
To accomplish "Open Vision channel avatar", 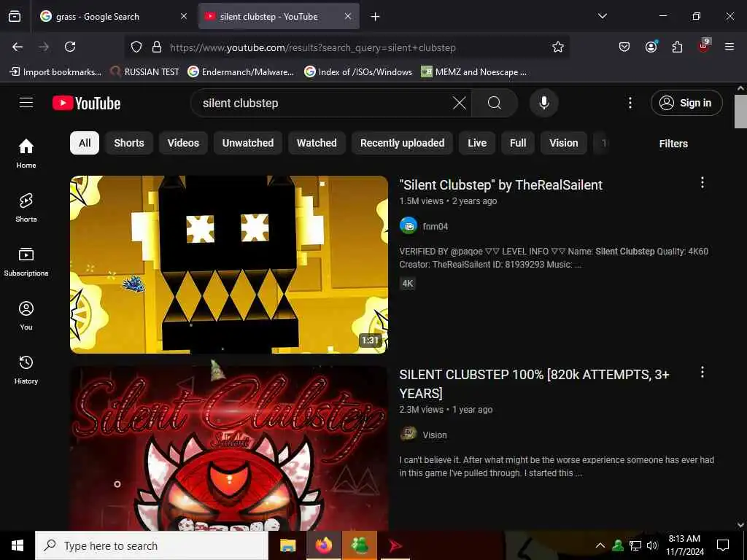I will (409, 435).
